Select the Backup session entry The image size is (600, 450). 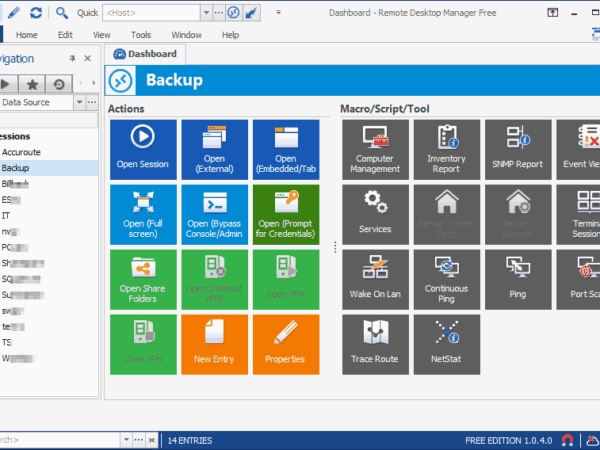pos(49,168)
